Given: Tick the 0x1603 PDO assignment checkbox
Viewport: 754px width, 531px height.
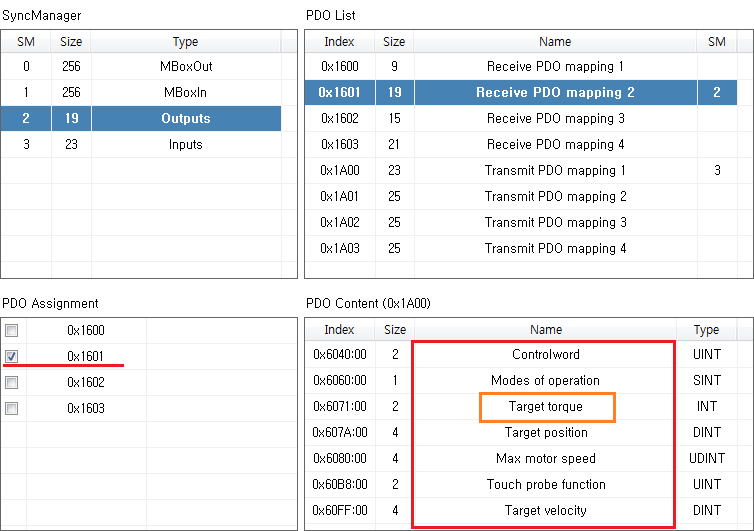Looking at the screenshot, I should [12, 408].
